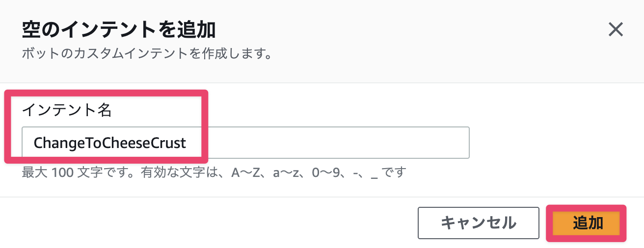Click the subtitle ボットのカスタムインテントを作成します

click(147, 53)
